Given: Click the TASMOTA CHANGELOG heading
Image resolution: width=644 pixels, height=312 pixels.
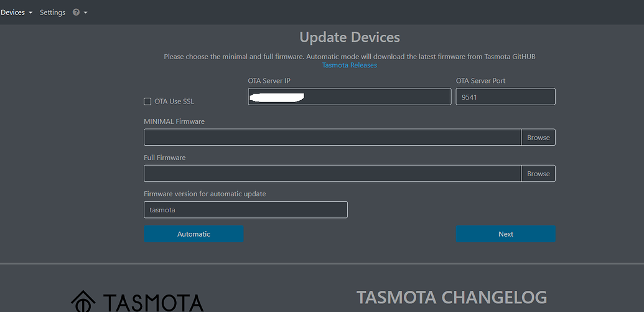Looking at the screenshot, I should pos(452,297).
